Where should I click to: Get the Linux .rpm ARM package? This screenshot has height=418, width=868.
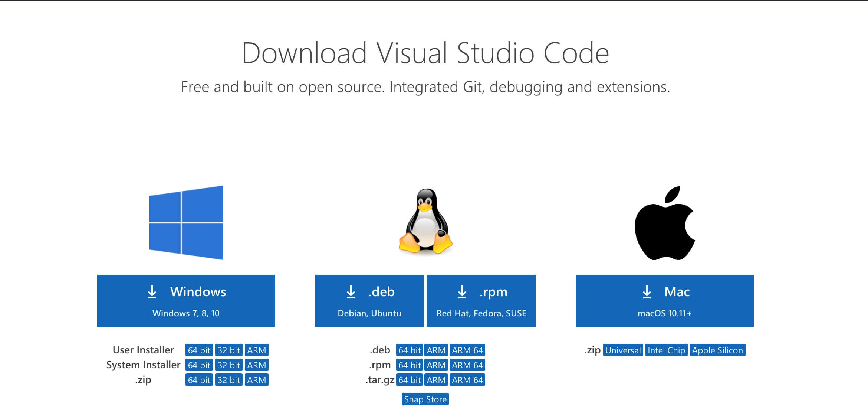click(x=436, y=365)
